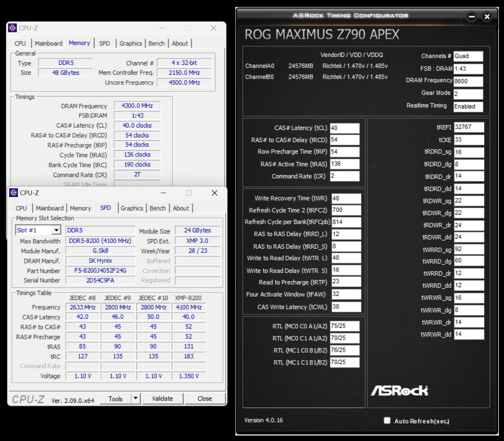Click the Validate button
504x441 pixels.
pos(163,399)
